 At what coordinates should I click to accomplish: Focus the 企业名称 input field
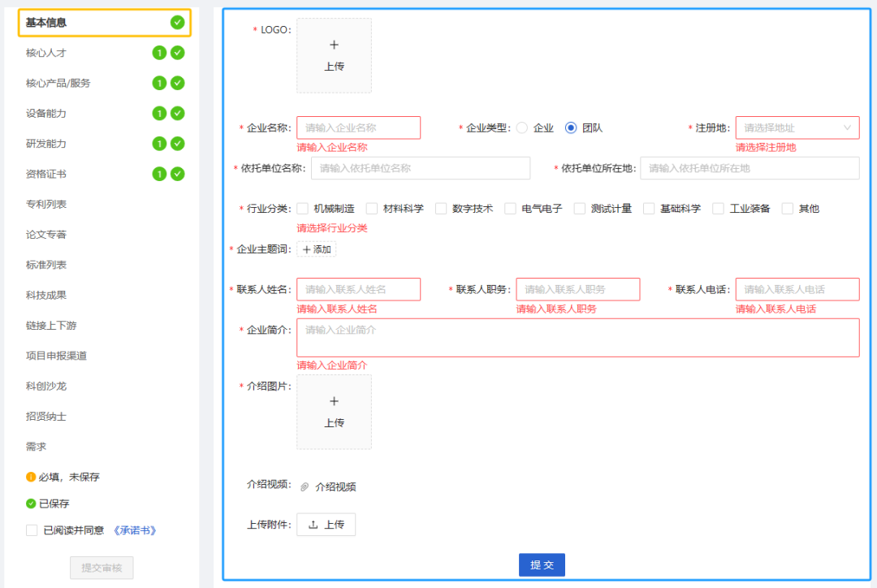(x=358, y=128)
